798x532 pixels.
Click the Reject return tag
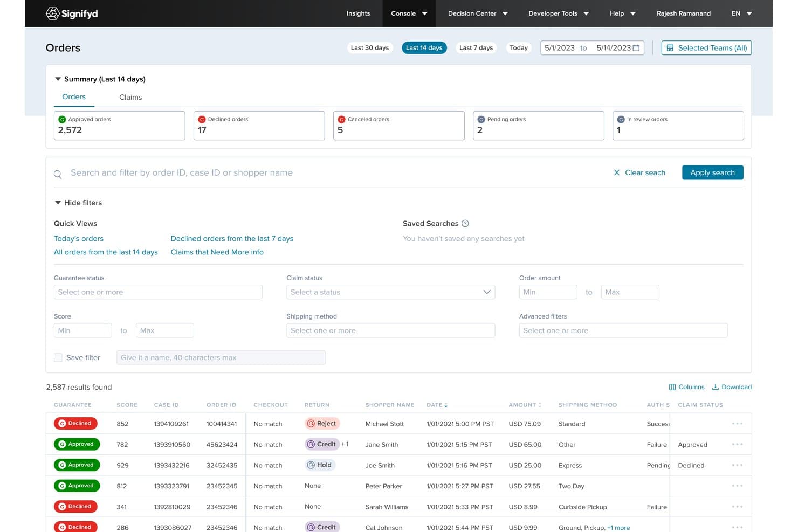pyautogui.click(x=322, y=424)
